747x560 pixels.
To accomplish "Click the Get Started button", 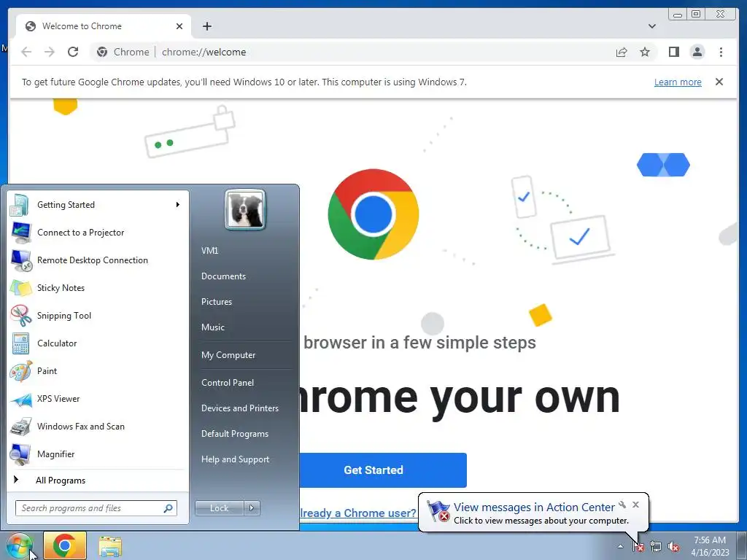I will coord(382,470).
